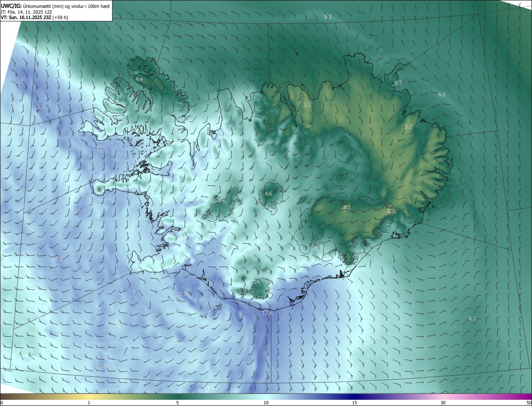
Task: Click the color scale tick label 30
Action: pyautogui.click(x=443, y=403)
